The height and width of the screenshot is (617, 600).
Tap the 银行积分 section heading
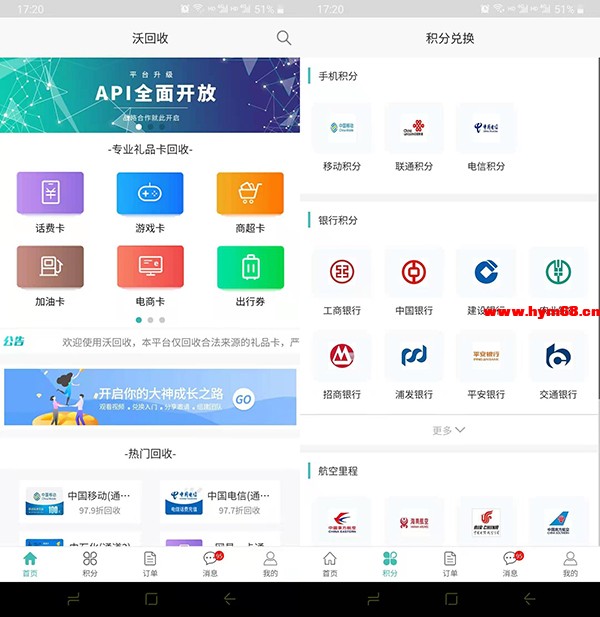click(x=338, y=220)
